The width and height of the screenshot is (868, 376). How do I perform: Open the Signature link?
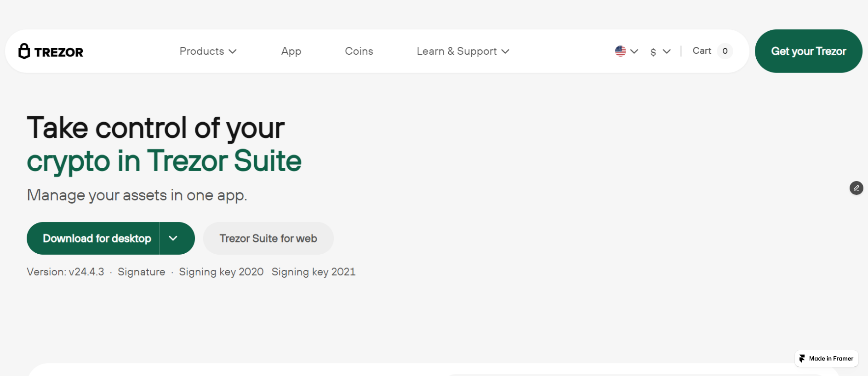(x=141, y=272)
